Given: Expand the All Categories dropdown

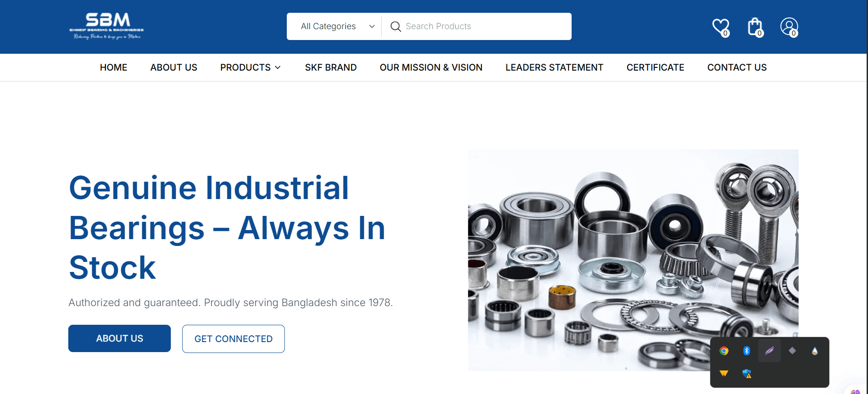Looking at the screenshot, I should [x=337, y=26].
